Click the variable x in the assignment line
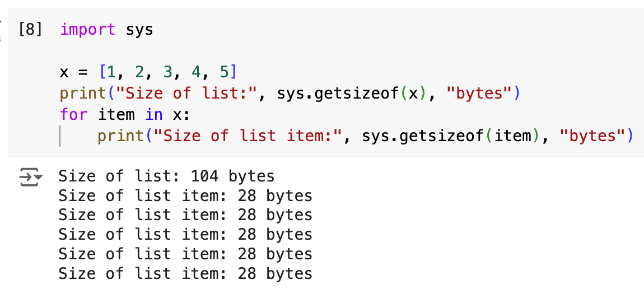The width and height of the screenshot is (644, 289). point(64,72)
